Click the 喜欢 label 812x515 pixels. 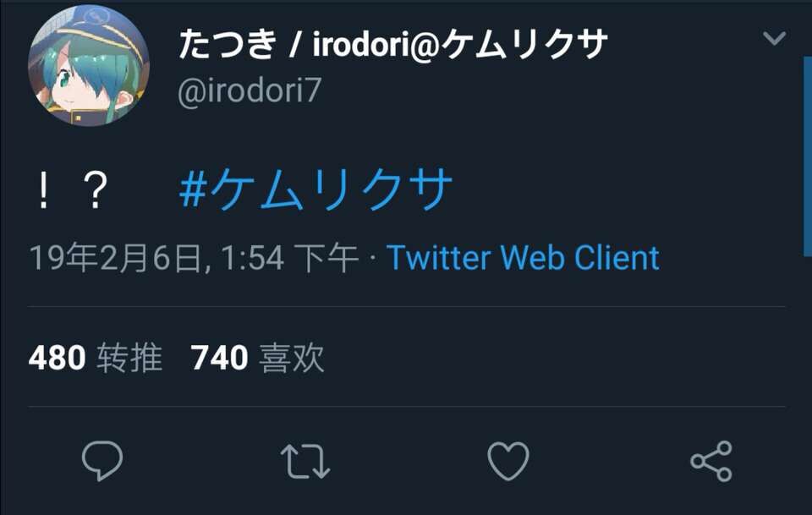click(292, 358)
